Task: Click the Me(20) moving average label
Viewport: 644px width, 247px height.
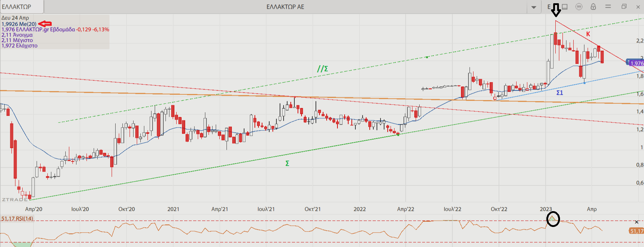Action: [19, 24]
